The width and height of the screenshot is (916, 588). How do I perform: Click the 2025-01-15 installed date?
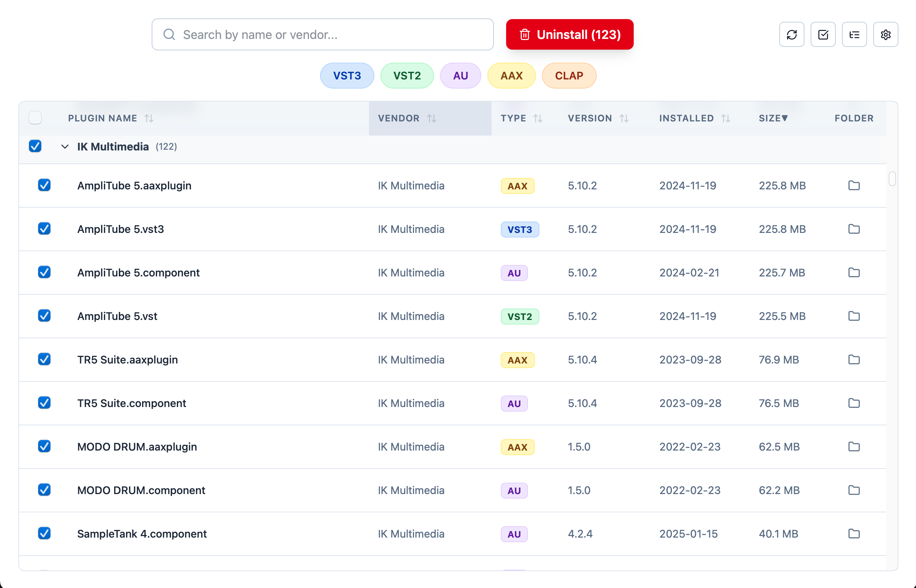point(688,534)
